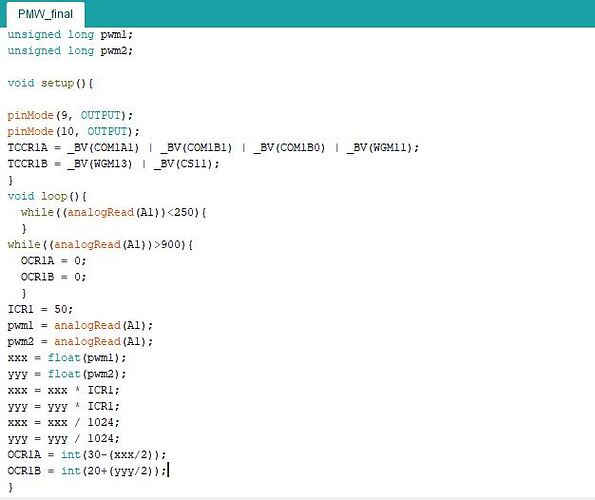Click the pwm1 = analogRead(A1) line
The width and height of the screenshot is (595, 500).
(80, 325)
